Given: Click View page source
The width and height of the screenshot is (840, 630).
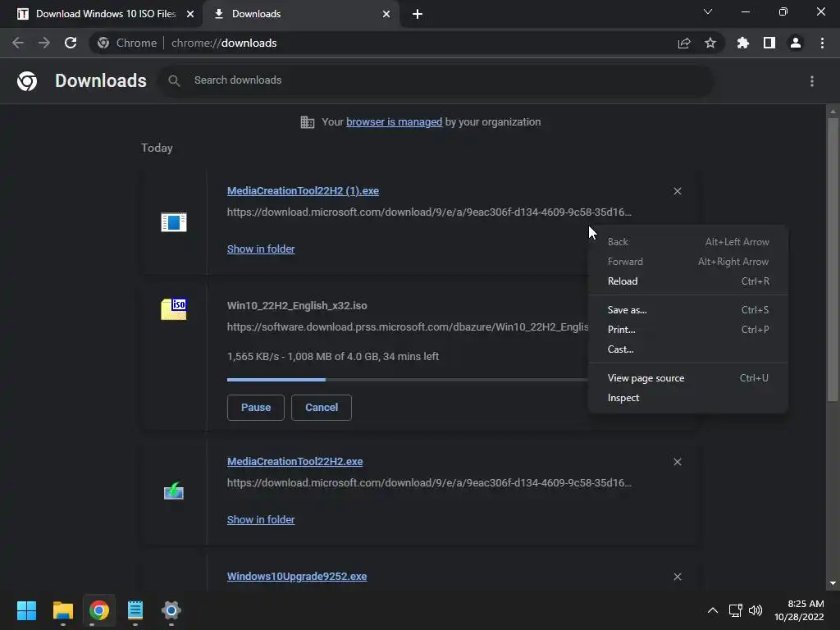Looking at the screenshot, I should (x=688, y=378).
